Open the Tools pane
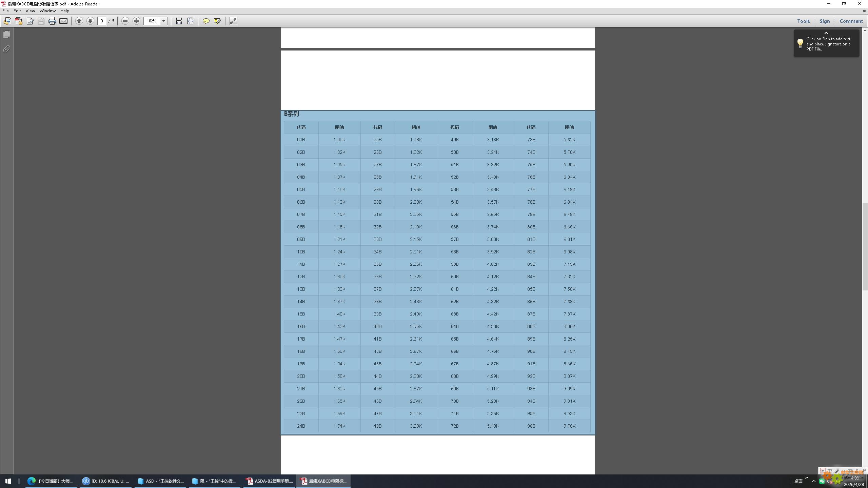The image size is (868, 488). point(803,21)
